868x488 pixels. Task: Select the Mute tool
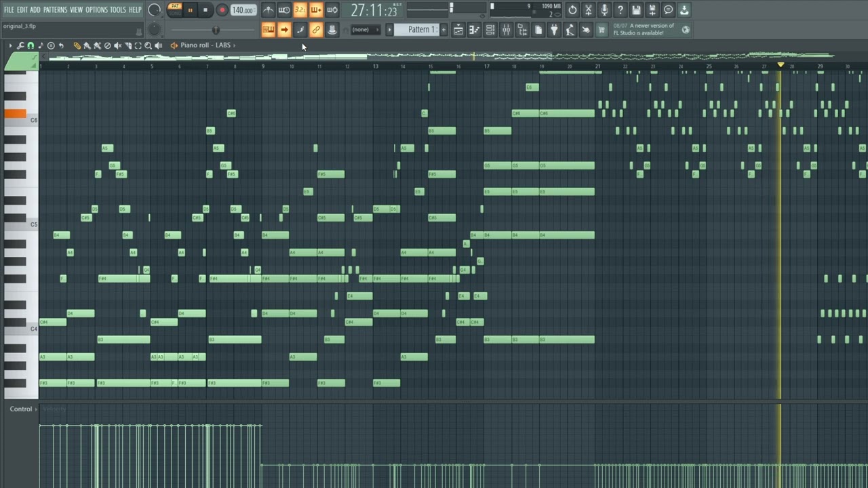[x=117, y=45]
